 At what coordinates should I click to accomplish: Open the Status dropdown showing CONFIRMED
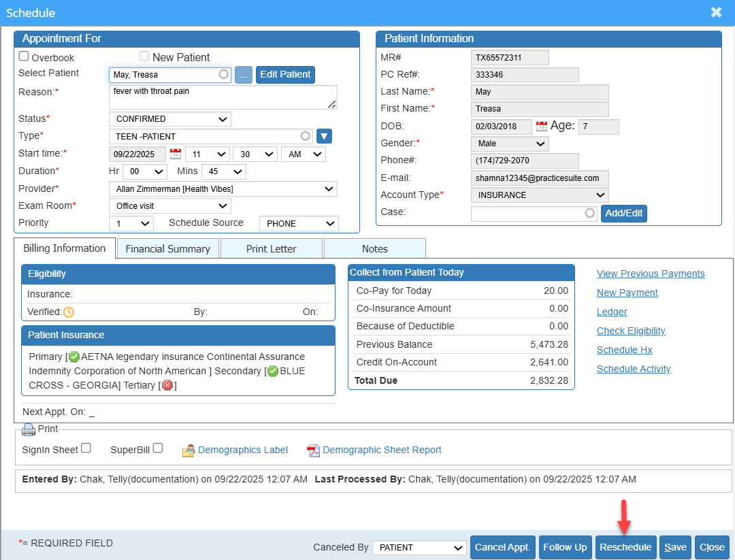click(x=170, y=119)
